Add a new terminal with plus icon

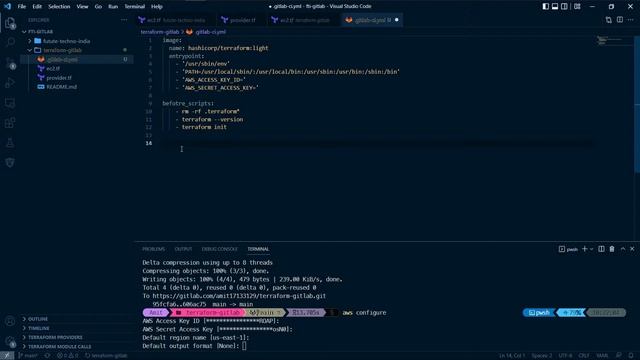584,249
